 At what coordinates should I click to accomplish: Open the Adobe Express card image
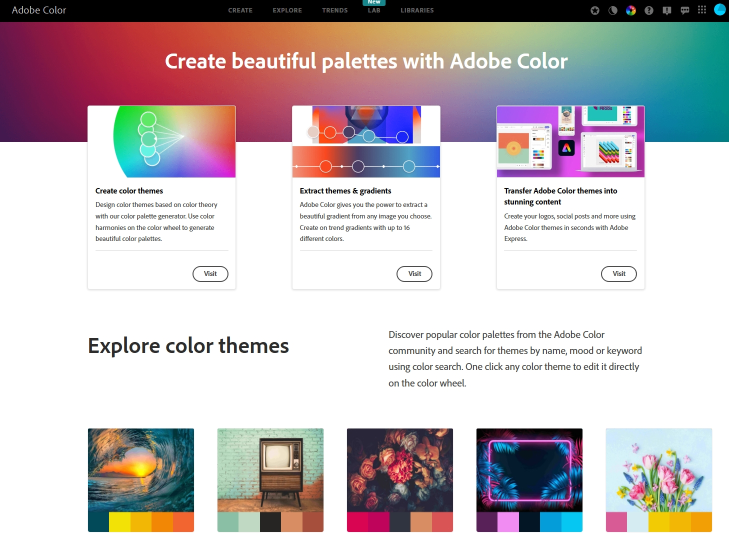pyautogui.click(x=570, y=141)
